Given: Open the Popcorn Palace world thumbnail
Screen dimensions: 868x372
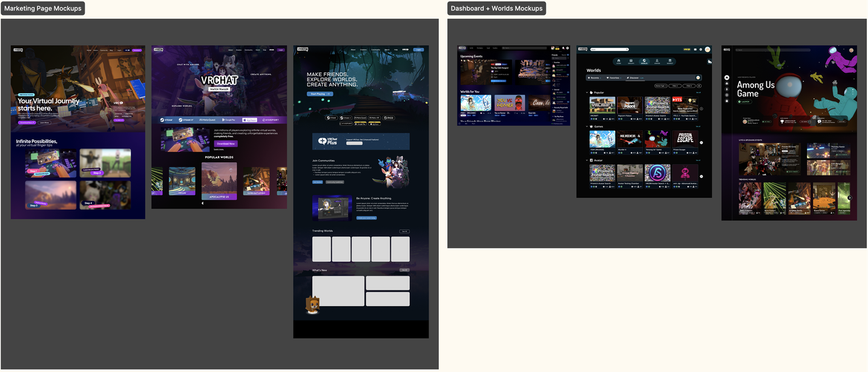Looking at the screenshot, I should click(x=630, y=105).
